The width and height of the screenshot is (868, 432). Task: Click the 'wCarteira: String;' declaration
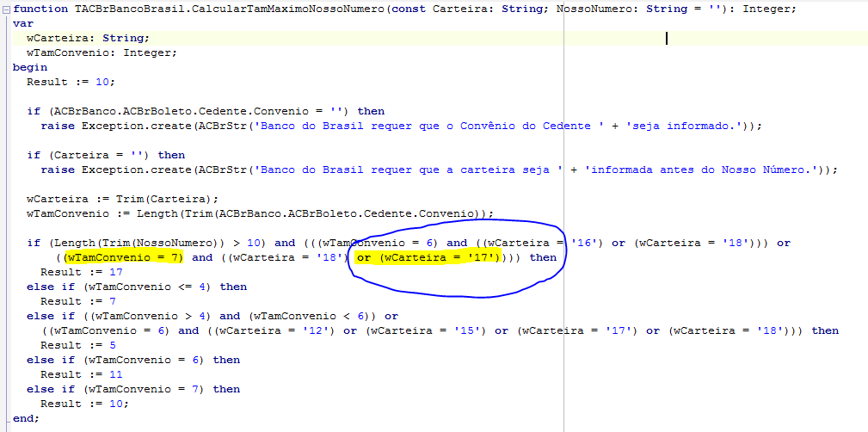click(x=88, y=38)
